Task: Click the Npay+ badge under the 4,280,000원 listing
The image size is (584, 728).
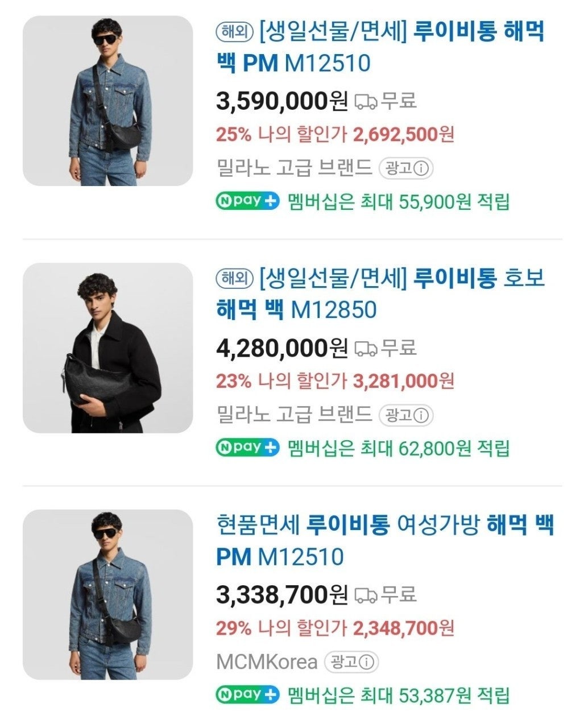Action: (x=248, y=448)
